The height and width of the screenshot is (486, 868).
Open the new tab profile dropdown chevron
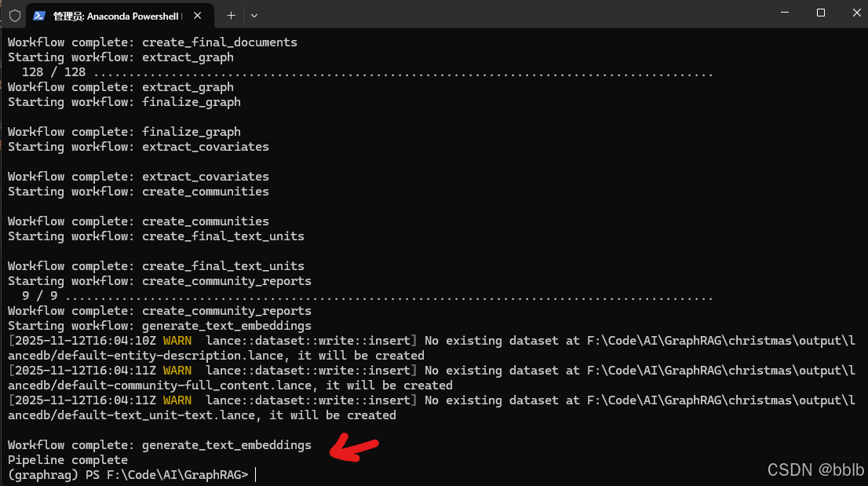tap(253, 15)
